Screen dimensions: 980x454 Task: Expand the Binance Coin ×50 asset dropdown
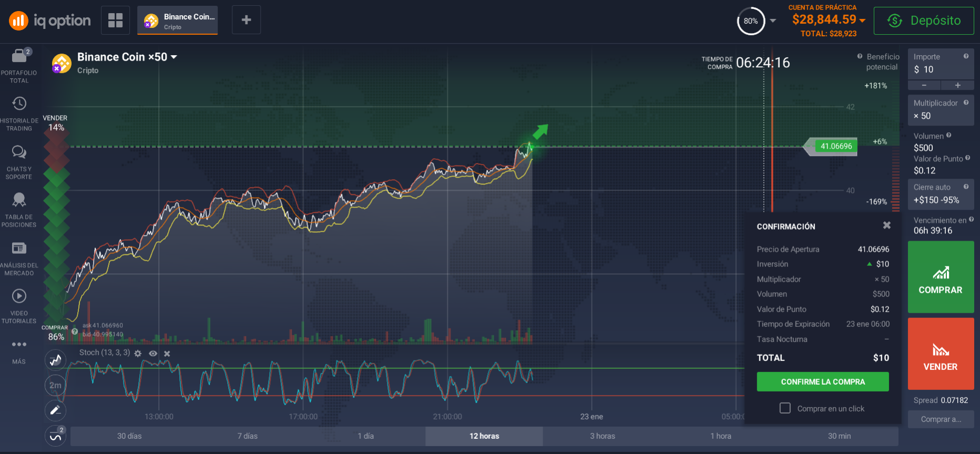(174, 57)
